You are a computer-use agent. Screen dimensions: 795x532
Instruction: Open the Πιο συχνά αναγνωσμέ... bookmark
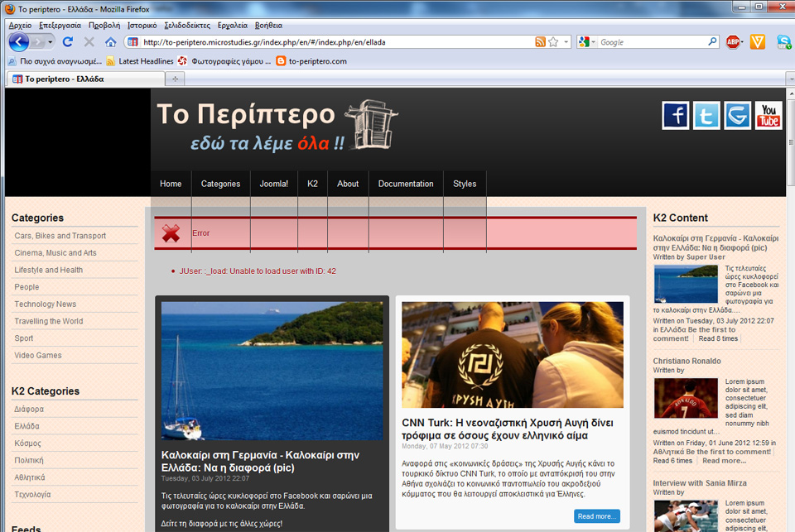55,61
